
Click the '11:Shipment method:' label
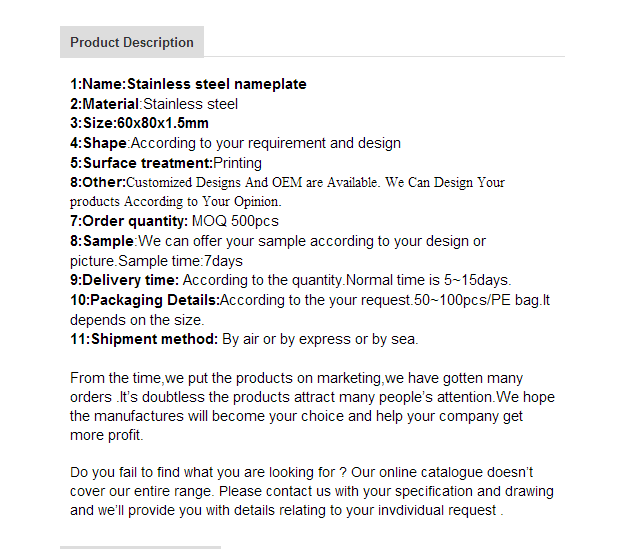click(x=144, y=339)
